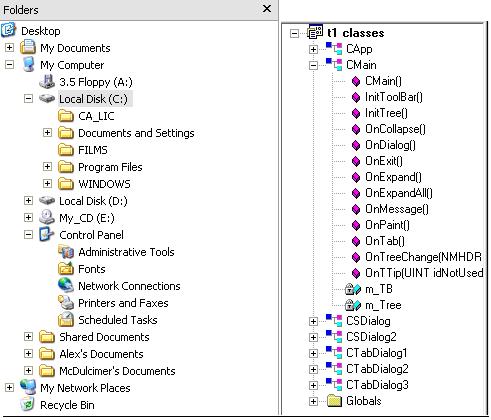Click the t1 classes root icon
Screen dimensions: 491x420
pyautogui.click(x=315, y=31)
